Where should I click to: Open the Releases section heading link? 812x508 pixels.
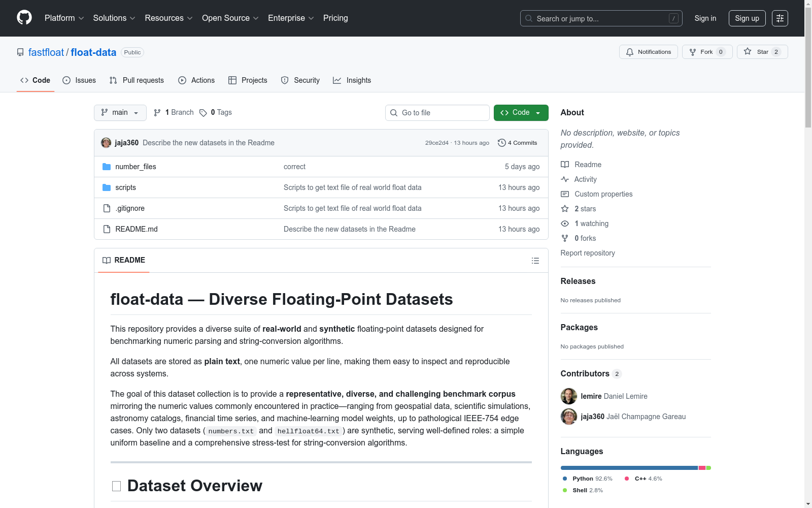pyautogui.click(x=578, y=281)
